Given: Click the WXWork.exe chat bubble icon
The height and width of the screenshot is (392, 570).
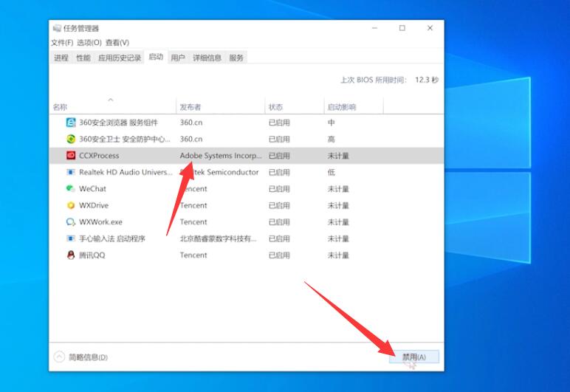Looking at the screenshot, I should click(71, 221).
